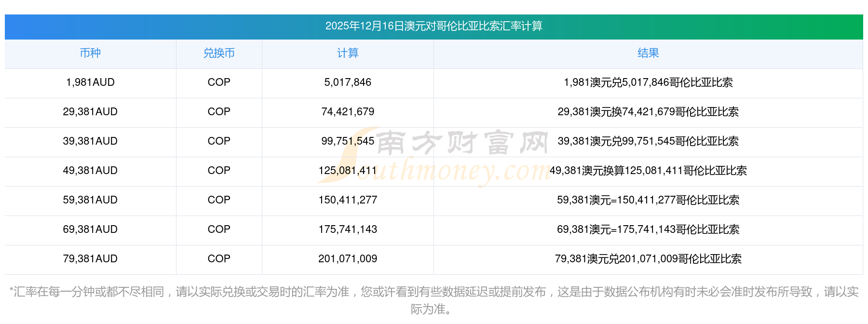This screenshot has height=324, width=868.
Task: Click result 59,381澳元=150,411,277哥伦比亚比索
Action: coord(648,200)
